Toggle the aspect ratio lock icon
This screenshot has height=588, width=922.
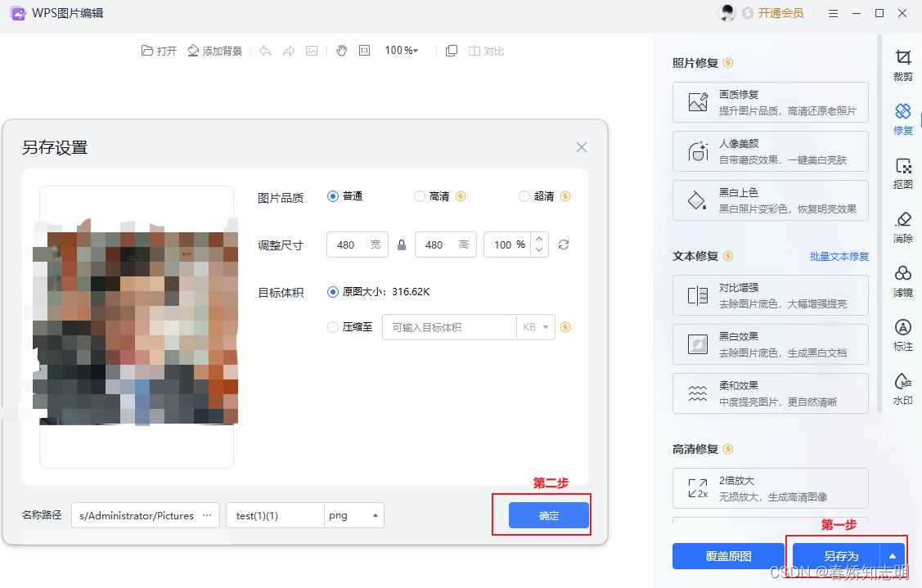402,245
